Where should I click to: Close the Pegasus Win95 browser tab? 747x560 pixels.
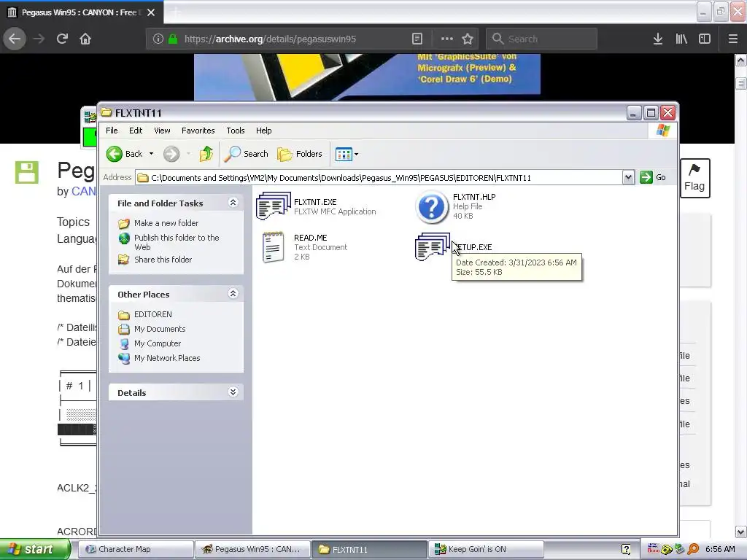coord(151,12)
